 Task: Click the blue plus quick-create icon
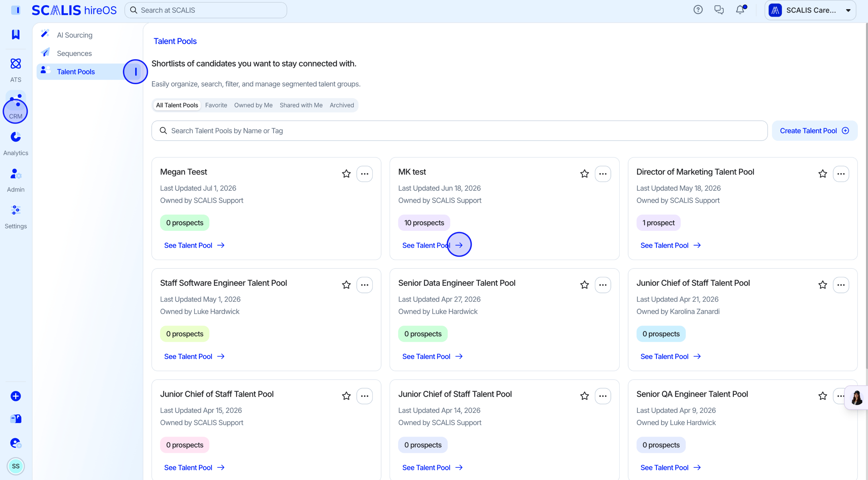(x=16, y=396)
